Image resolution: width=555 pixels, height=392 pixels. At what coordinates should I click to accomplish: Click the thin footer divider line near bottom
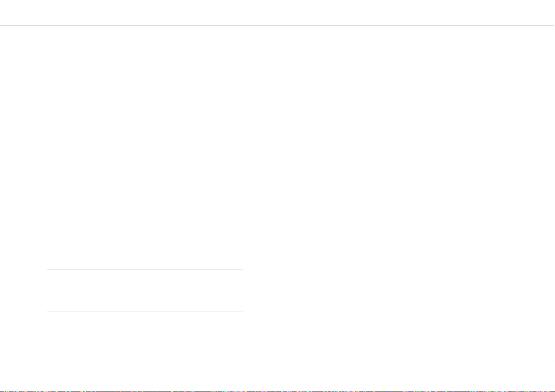(x=278, y=361)
